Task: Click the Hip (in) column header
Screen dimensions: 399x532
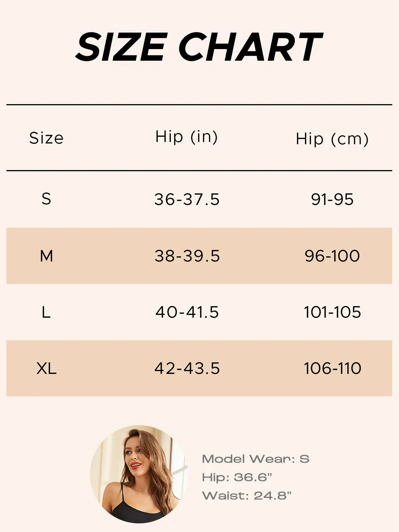Action: (x=187, y=137)
